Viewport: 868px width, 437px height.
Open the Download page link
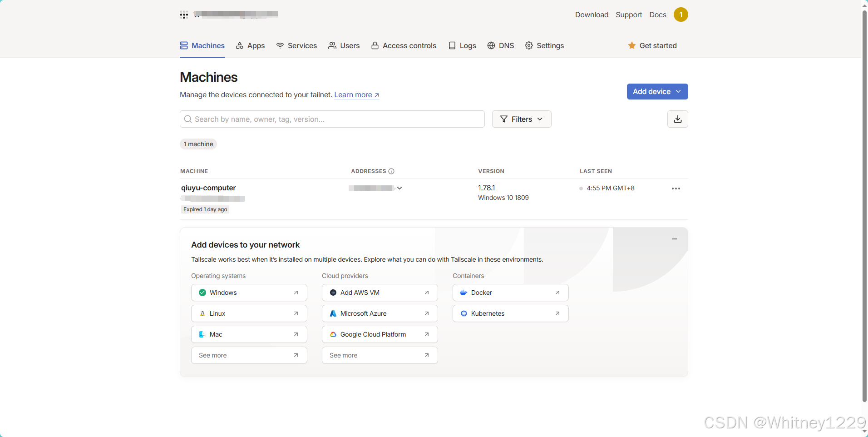coord(592,15)
